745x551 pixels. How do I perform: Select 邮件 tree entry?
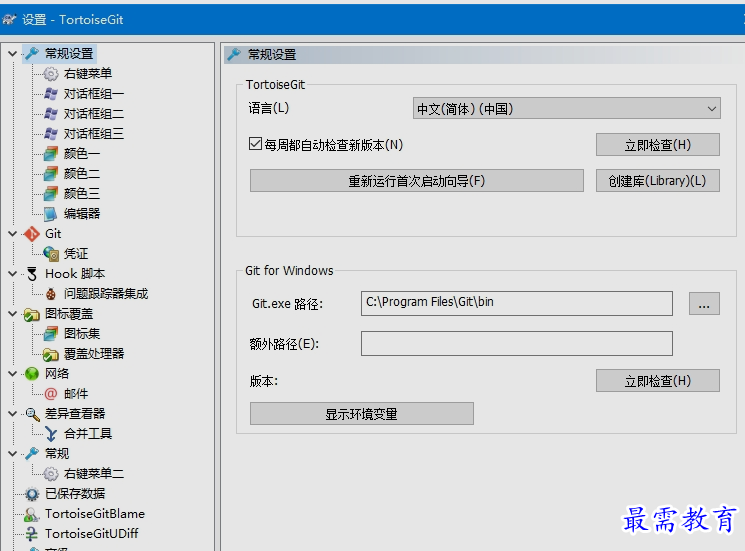pyautogui.click(x=76, y=394)
